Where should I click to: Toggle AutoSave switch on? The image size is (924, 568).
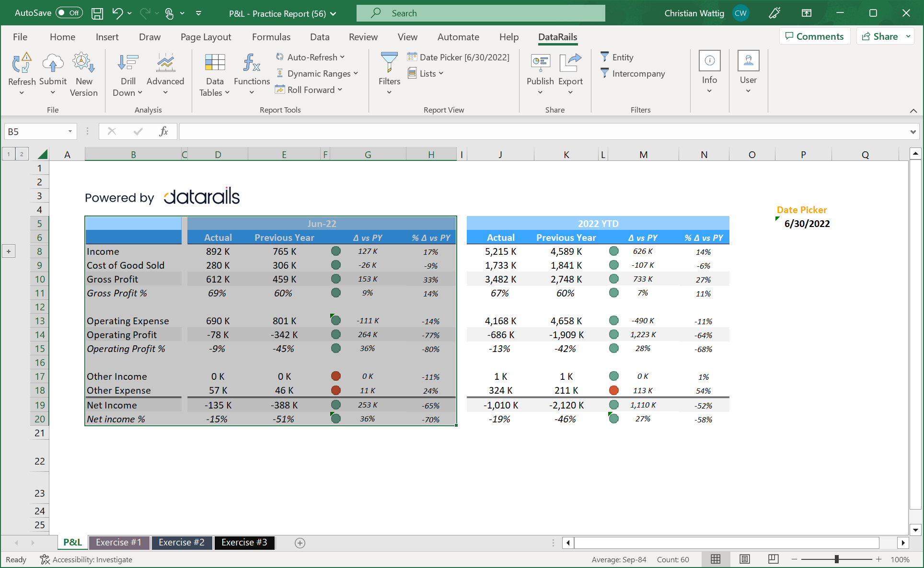[x=69, y=13]
